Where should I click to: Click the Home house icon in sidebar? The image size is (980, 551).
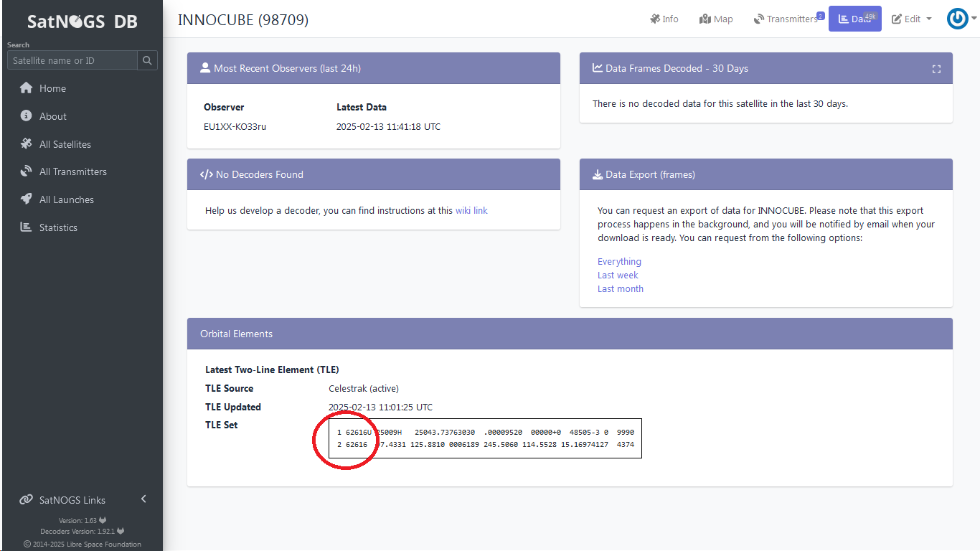(27, 88)
